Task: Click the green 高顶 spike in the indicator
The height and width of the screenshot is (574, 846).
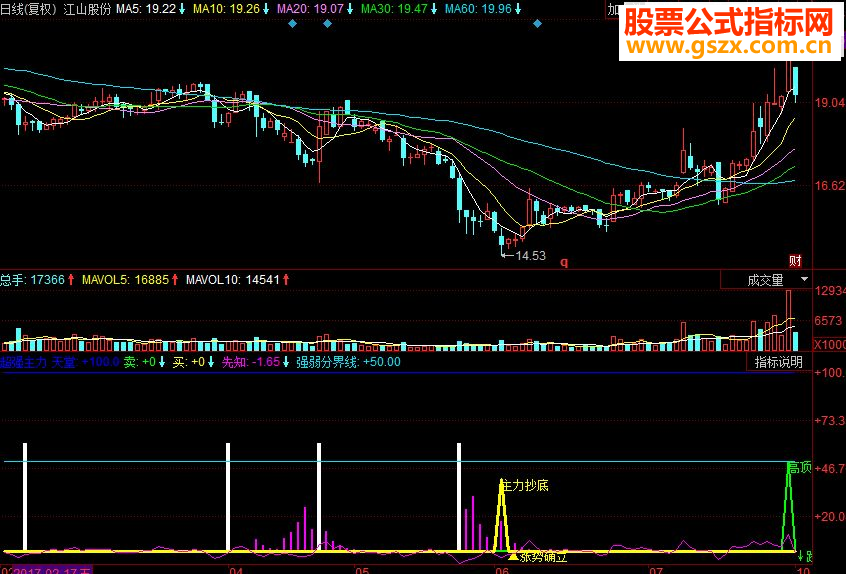Action: pos(788,507)
